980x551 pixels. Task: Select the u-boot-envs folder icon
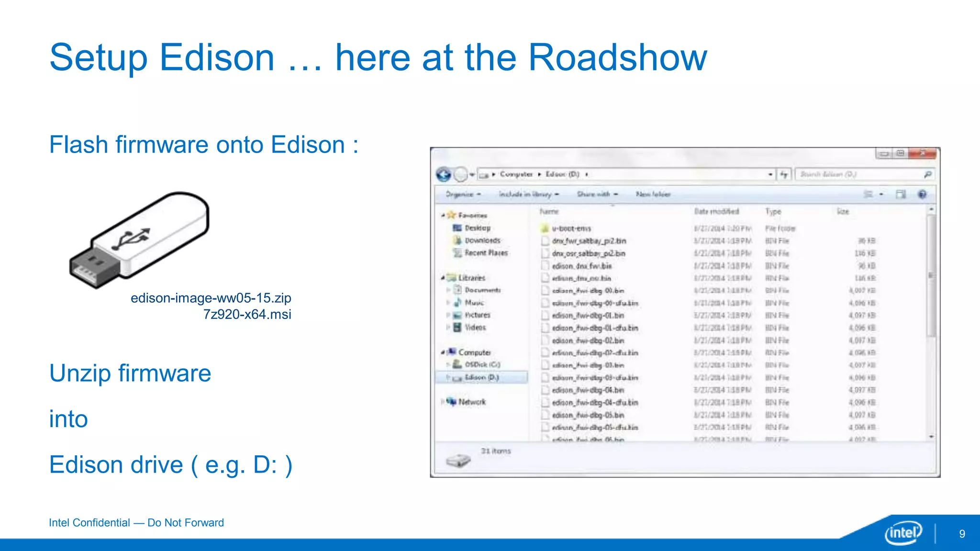click(x=545, y=229)
